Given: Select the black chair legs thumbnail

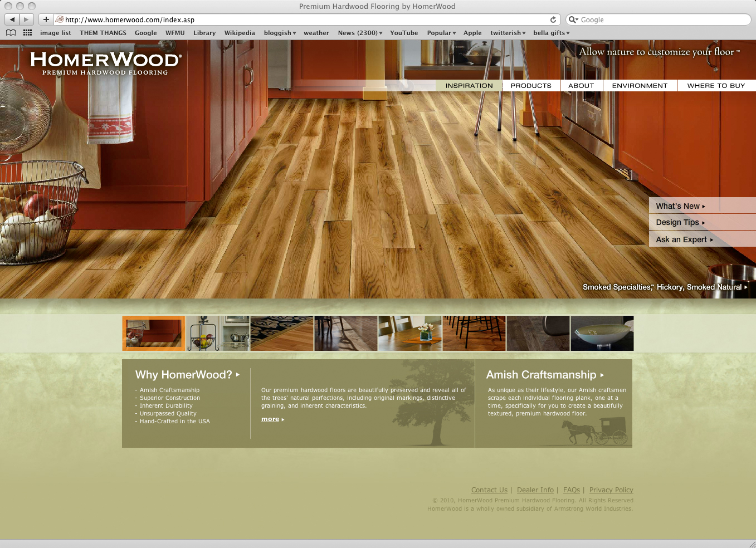Looking at the screenshot, I should [474, 334].
